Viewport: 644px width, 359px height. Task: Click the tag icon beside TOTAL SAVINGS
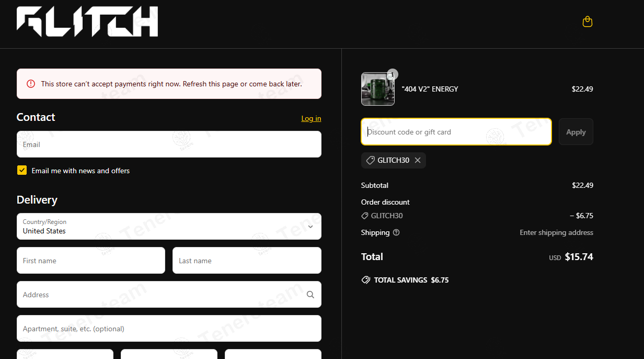coord(366,280)
